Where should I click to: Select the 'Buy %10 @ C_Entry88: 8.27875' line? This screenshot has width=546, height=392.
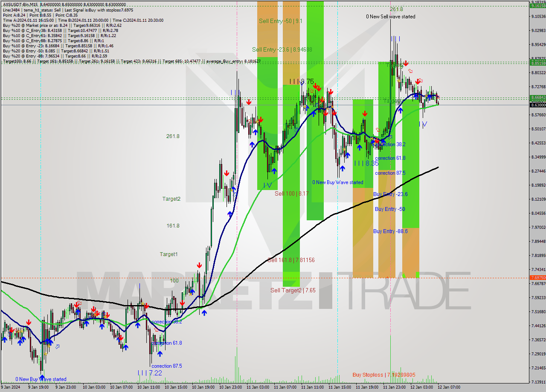[x=53, y=40]
